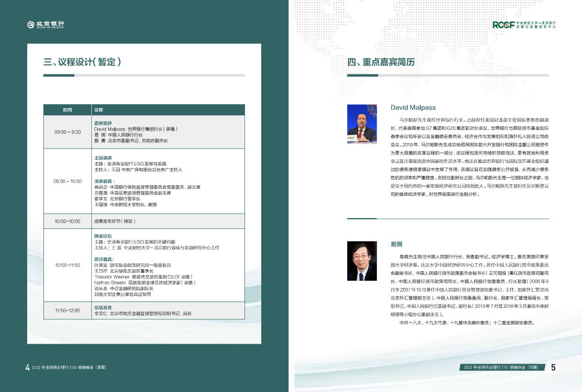Select the 09:30 – 10:50 time cell
This screenshot has height=392, width=582.
pyautogui.click(x=67, y=181)
